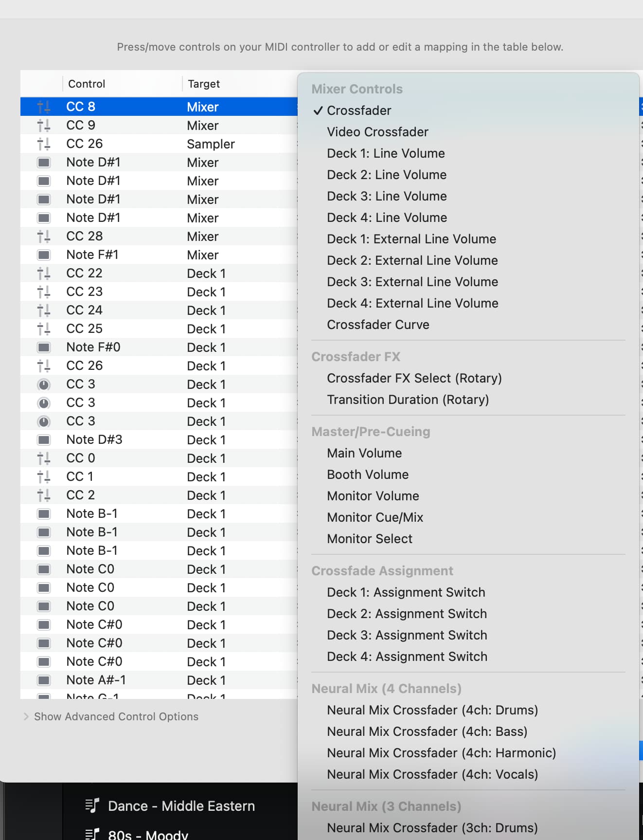This screenshot has height=840, width=643.
Task: Select Neural Mix Crossfader (4ch: Vocals)
Action: pyautogui.click(x=432, y=774)
